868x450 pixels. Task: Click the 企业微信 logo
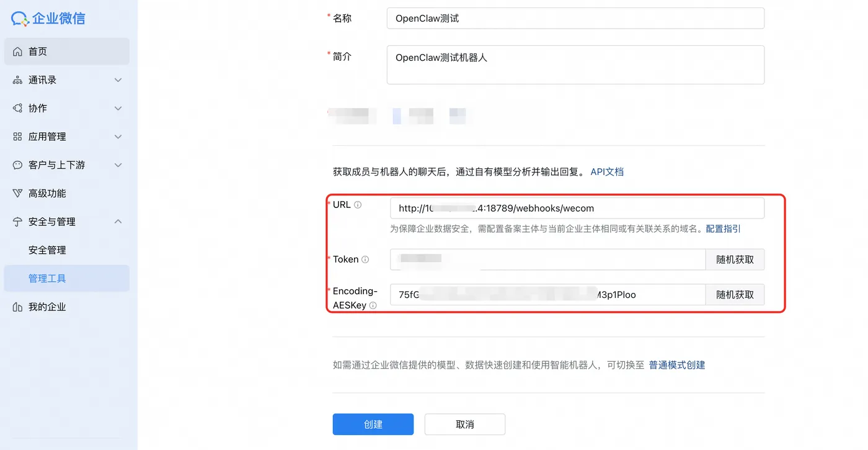(x=48, y=18)
